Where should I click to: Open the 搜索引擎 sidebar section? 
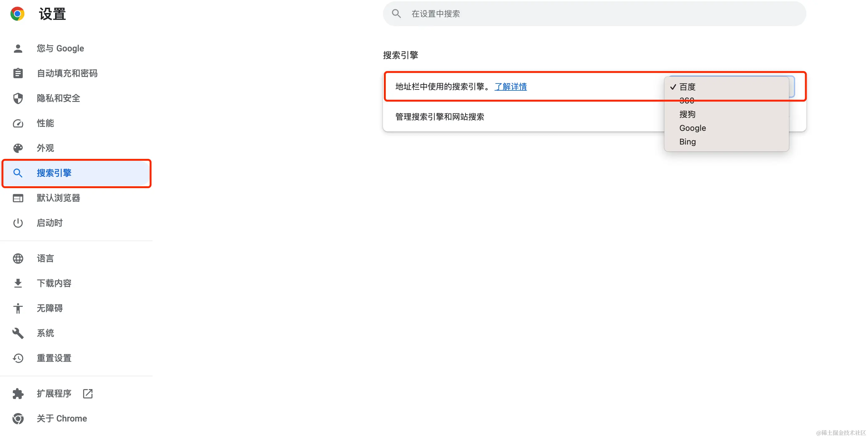(x=54, y=173)
